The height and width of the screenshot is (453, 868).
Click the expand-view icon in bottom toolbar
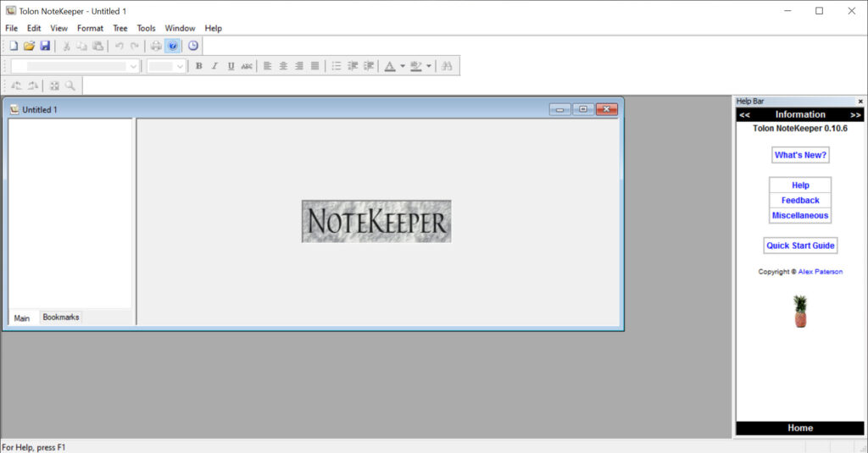54,86
